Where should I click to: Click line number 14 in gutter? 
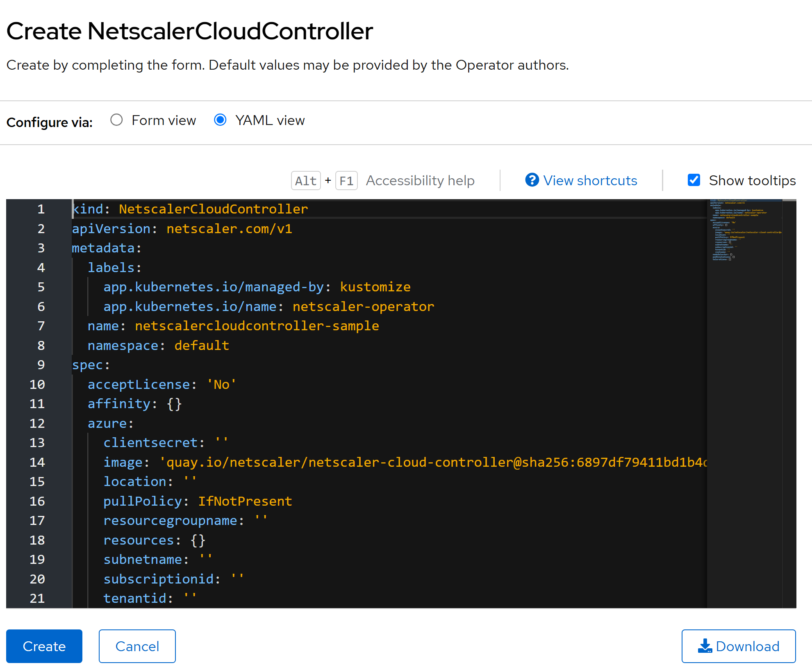tap(37, 462)
